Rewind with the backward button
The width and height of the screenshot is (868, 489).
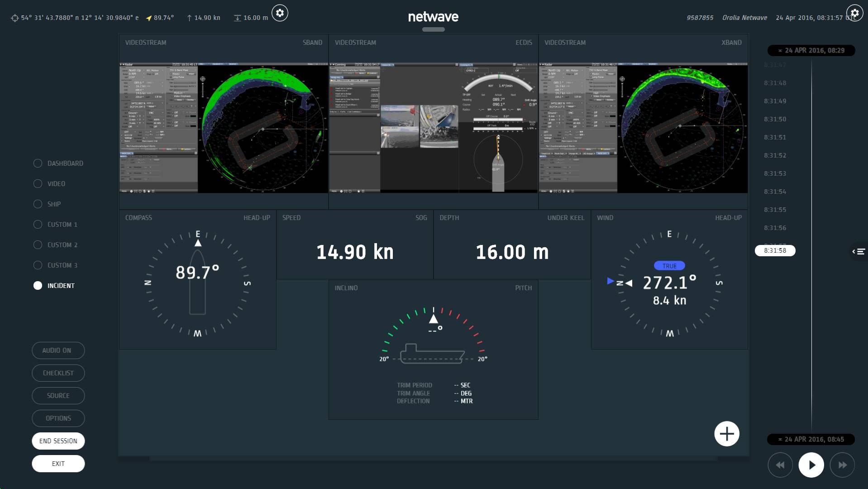[x=780, y=465]
